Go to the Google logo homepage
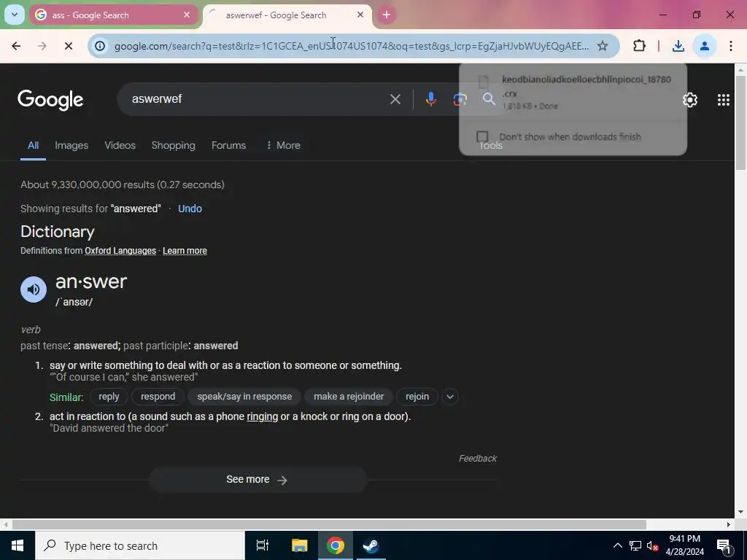Image resolution: width=747 pixels, height=560 pixels. coord(50,100)
